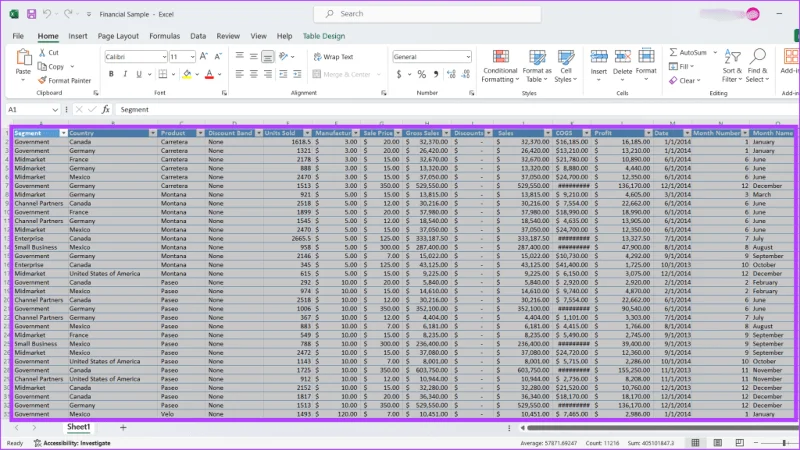Activate the Format Painter
Image resolution: width=800 pixels, height=450 pixels.
click(64, 80)
